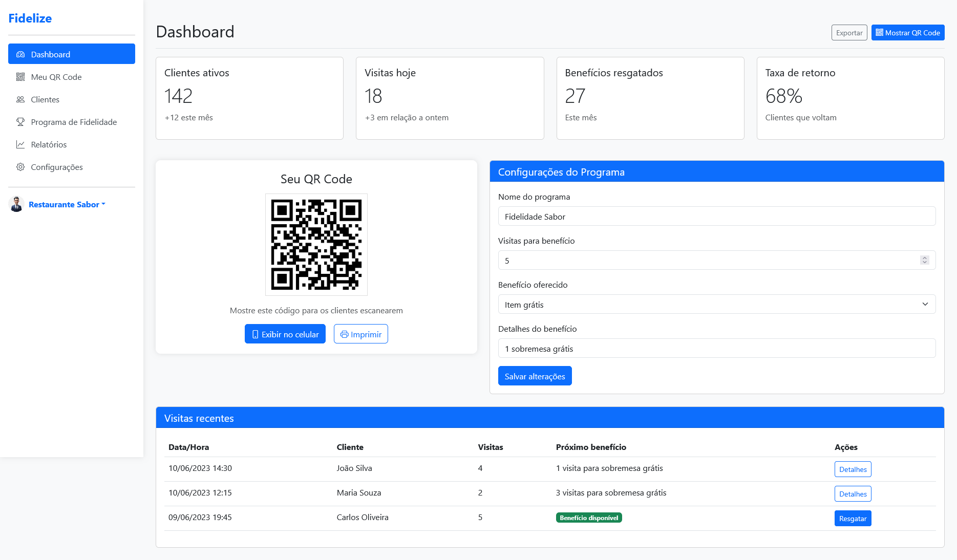The image size is (957, 560).
Task: Click the Dashboard speedometer icon in sidebar
Action: pyautogui.click(x=20, y=54)
